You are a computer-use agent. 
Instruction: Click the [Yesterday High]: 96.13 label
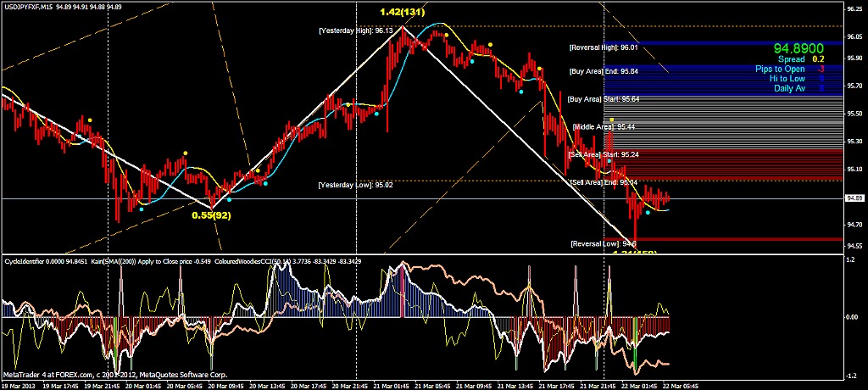[356, 31]
